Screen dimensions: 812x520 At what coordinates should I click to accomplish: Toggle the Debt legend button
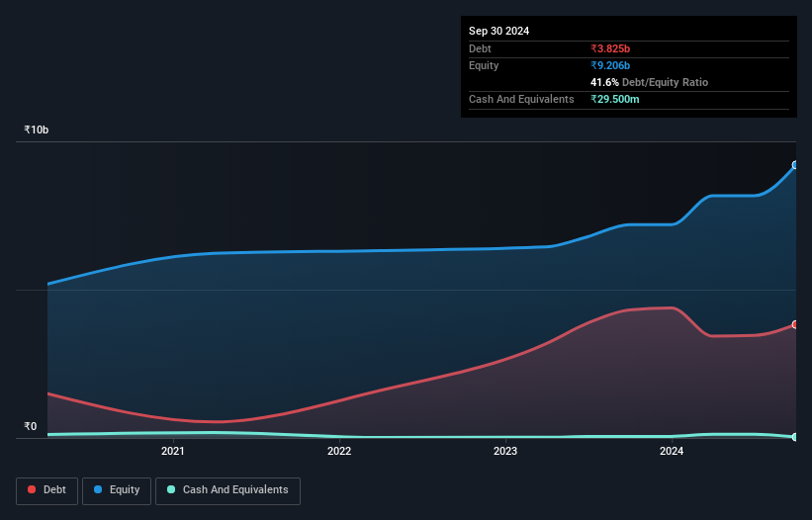coord(46,490)
